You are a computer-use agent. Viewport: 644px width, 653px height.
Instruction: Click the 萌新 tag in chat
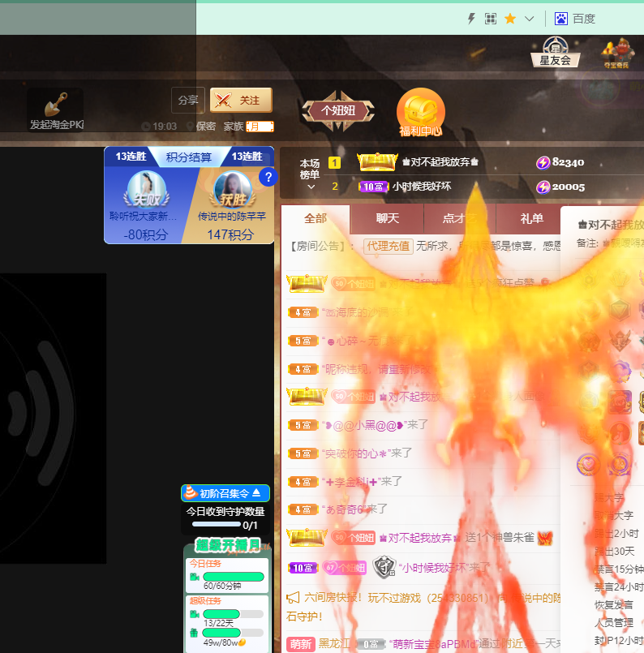pyautogui.click(x=301, y=644)
